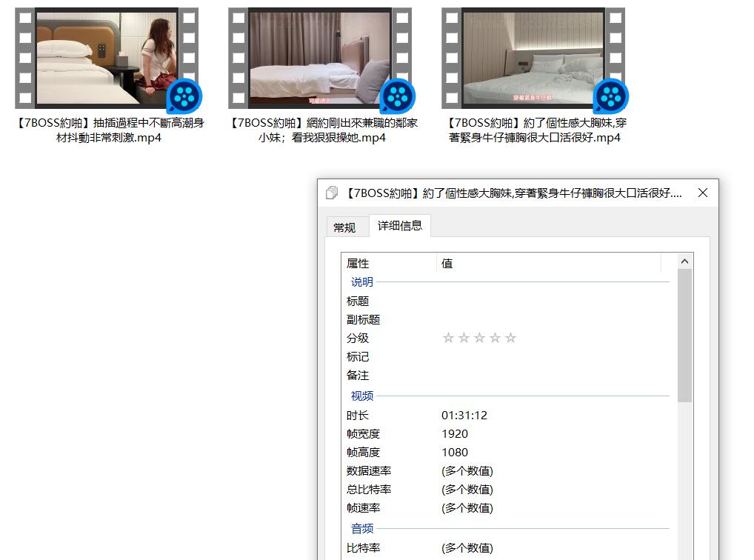
Task: Click the player badge on the orange-headboard video
Action: tap(184, 96)
